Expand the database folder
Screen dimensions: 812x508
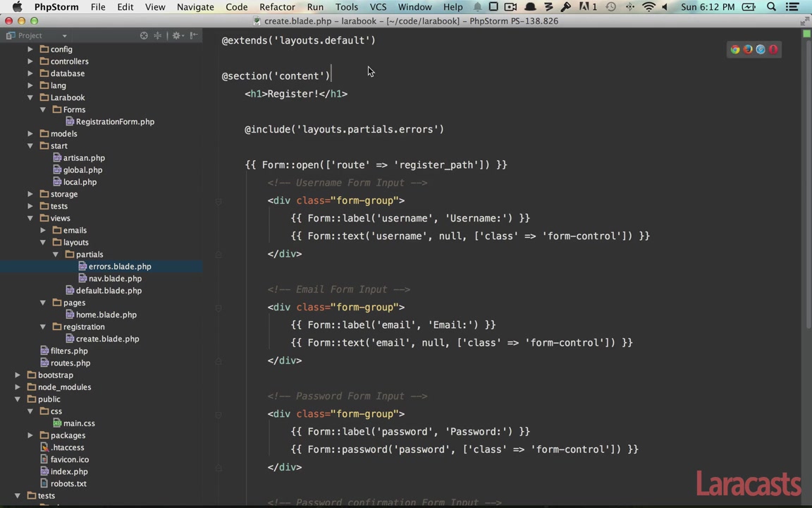pyautogui.click(x=30, y=73)
